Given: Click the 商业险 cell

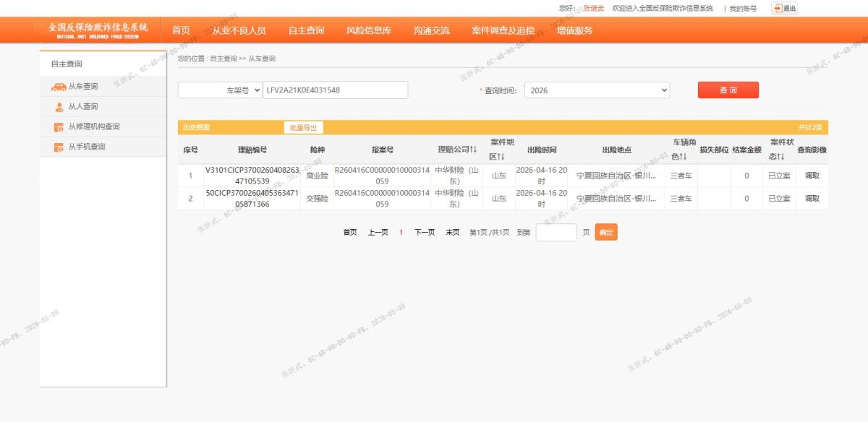Looking at the screenshot, I should [317, 176].
